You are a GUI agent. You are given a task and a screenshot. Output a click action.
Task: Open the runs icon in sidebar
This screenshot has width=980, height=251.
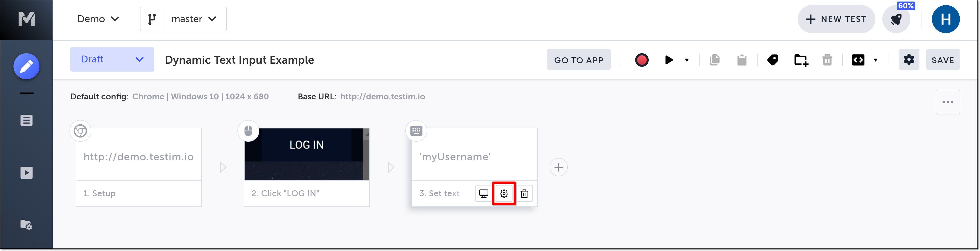26,173
